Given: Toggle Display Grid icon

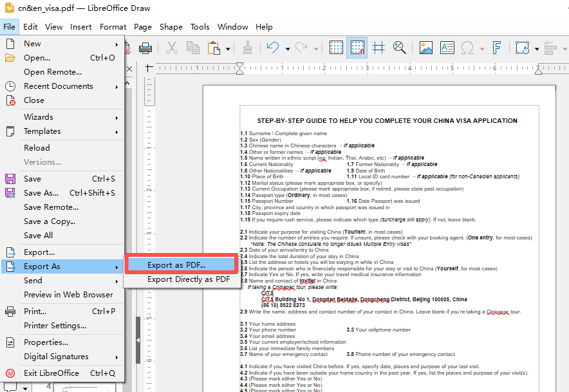Looking at the screenshot, I should pos(336,48).
